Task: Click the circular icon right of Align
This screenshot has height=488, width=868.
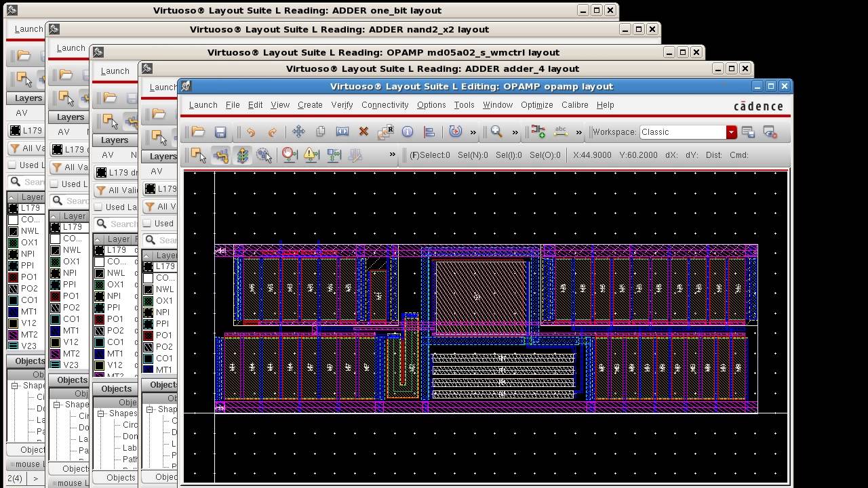Action: pyautogui.click(x=456, y=132)
